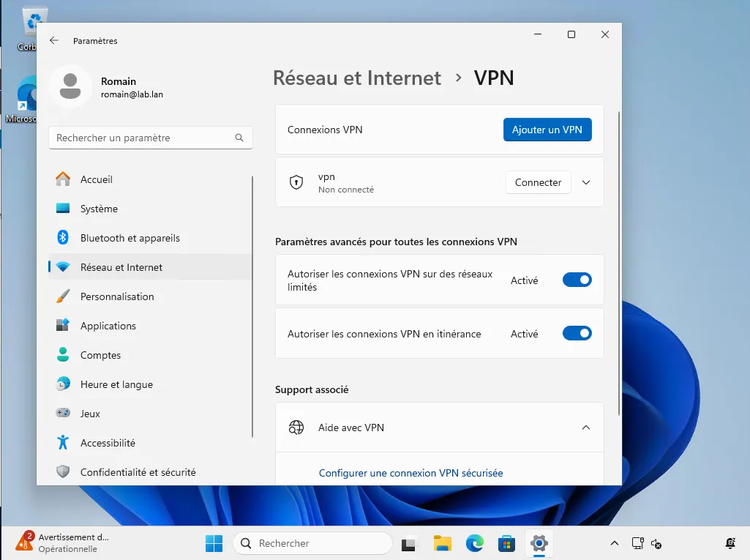Open File Explorer from the taskbar

[x=442, y=543]
